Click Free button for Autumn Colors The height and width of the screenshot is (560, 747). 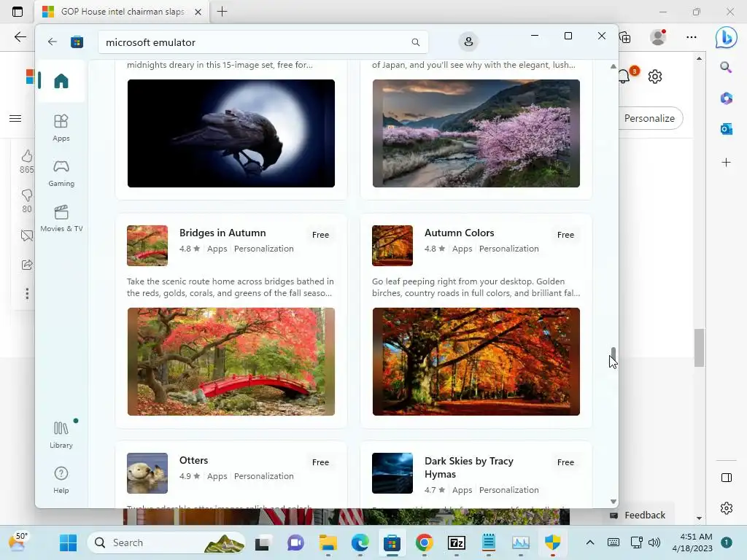[x=565, y=235]
